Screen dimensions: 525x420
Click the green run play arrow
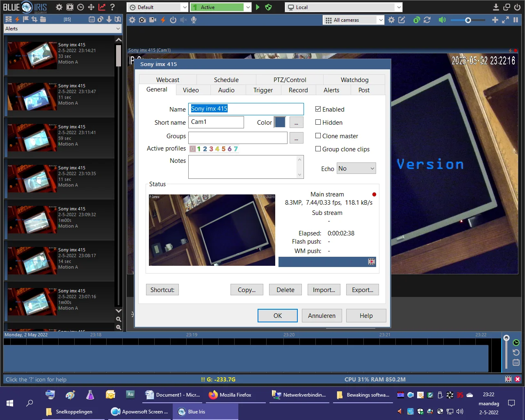click(x=258, y=7)
